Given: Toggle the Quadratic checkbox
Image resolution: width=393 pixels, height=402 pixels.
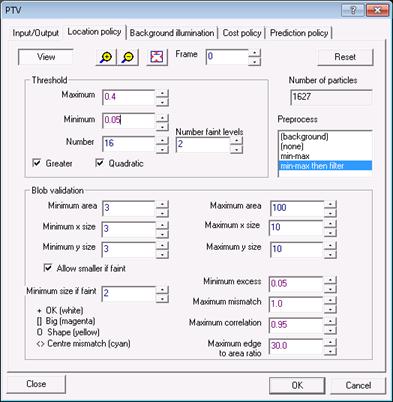Looking at the screenshot, I should 99,163.
